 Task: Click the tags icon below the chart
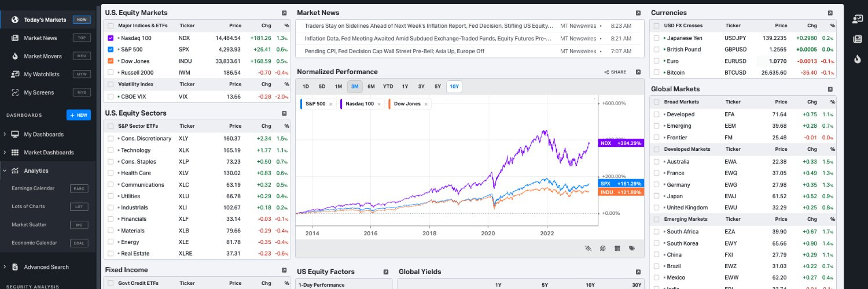click(632, 248)
